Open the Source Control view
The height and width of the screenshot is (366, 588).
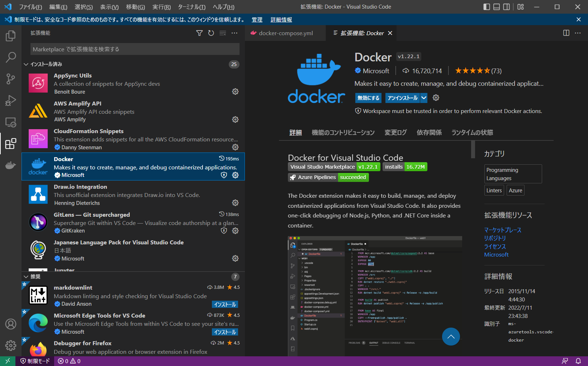click(x=11, y=79)
